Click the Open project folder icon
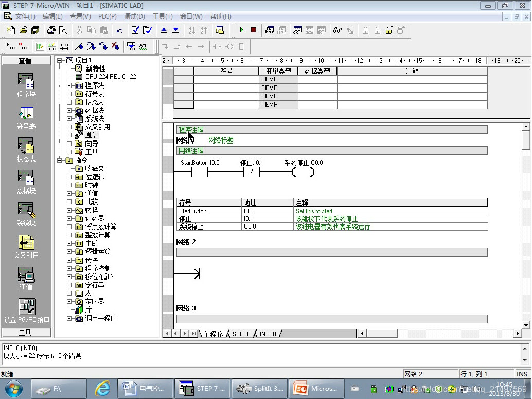The image size is (532, 399). (23, 30)
